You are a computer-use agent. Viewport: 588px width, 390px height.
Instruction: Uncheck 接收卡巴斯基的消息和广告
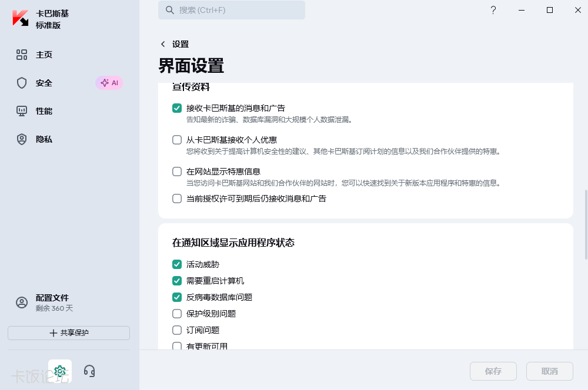[x=177, y=108]
